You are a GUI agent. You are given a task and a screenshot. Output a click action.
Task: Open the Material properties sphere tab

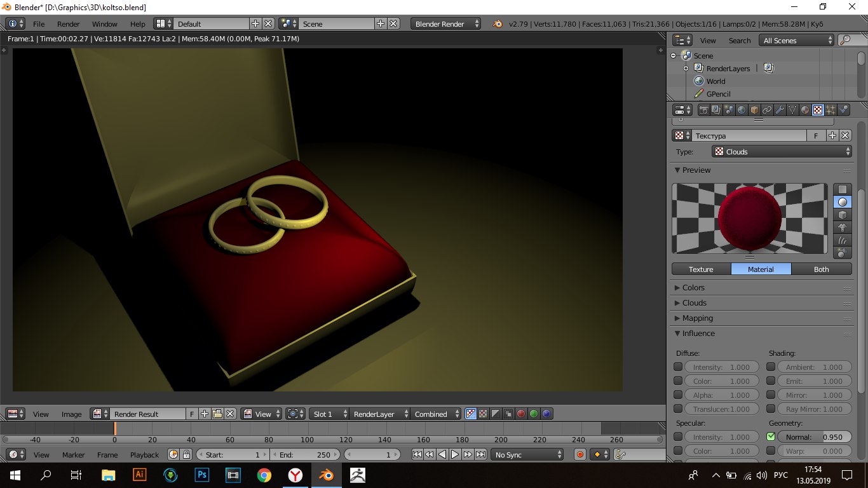[x=805, y=110]
